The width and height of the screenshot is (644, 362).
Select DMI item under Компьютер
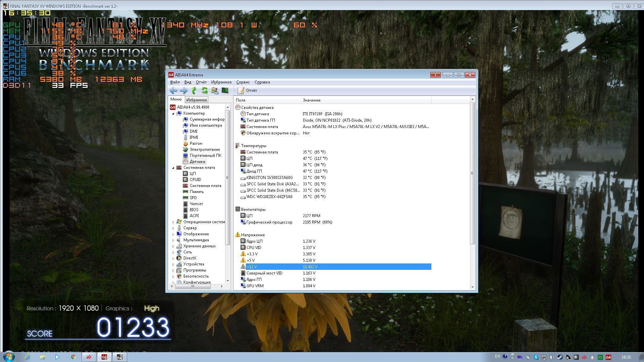(x=194, y=131)
